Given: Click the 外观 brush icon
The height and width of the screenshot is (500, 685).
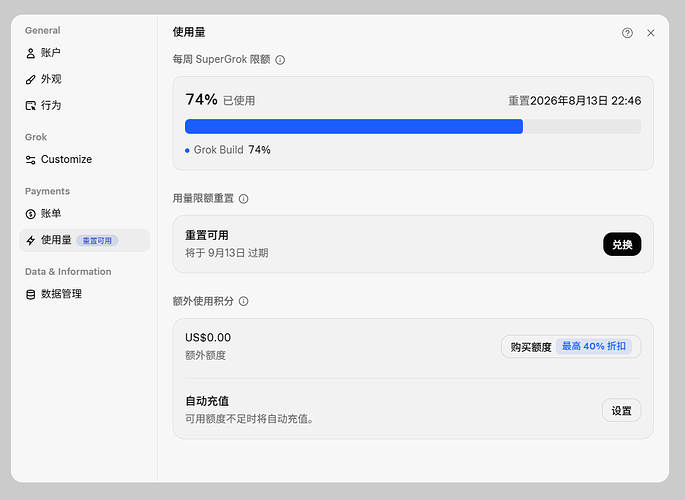Looking at the screenshot, I should [x=31, y=79].
